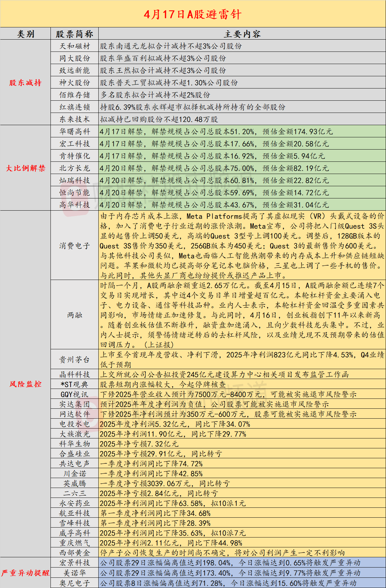
Task: Click the 华曙高科 stock name
Action: click(75, 132)
